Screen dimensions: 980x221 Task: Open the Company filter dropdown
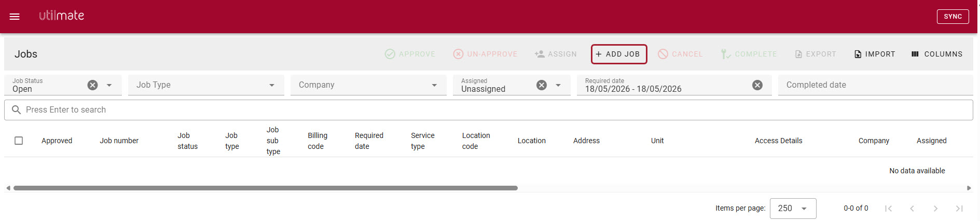tap(368, 85)
